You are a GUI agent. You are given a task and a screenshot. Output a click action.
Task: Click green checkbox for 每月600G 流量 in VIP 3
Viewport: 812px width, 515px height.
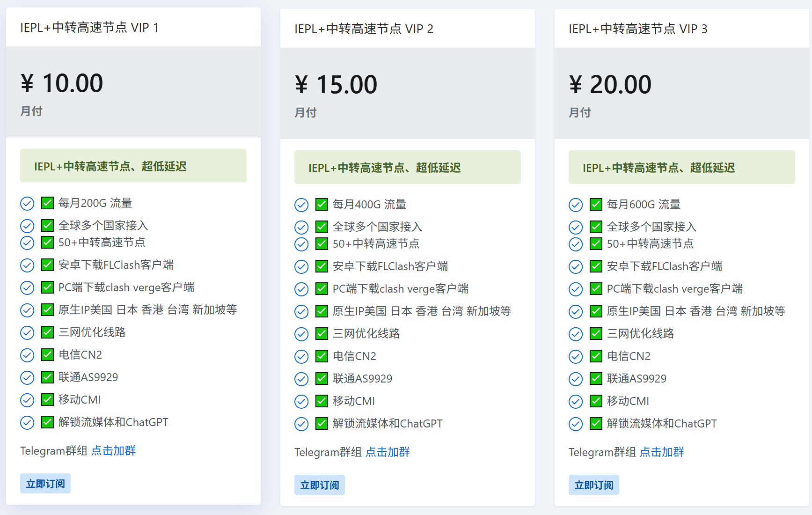point(596,205)
